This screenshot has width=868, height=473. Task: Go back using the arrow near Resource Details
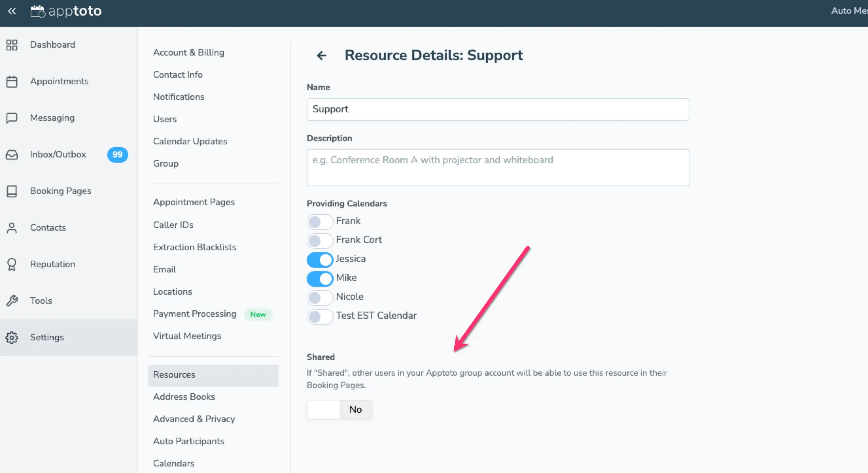point(322,56)
